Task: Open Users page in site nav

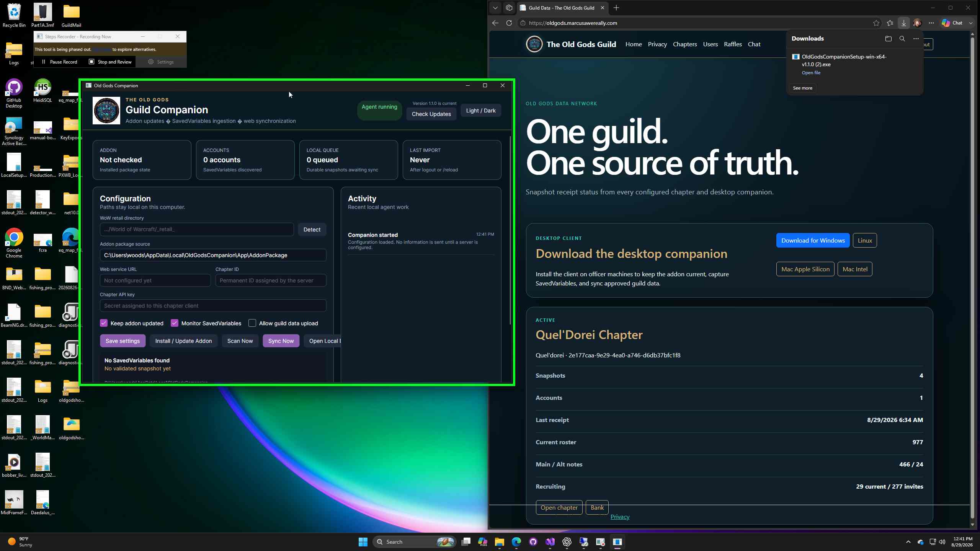Action: 710,44
